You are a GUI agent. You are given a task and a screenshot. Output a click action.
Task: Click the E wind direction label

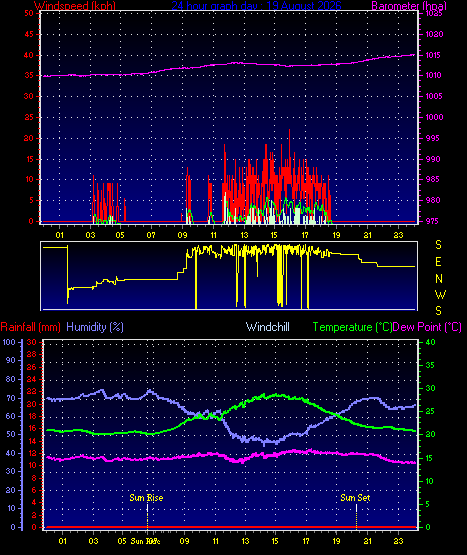[x=438, y=262]
